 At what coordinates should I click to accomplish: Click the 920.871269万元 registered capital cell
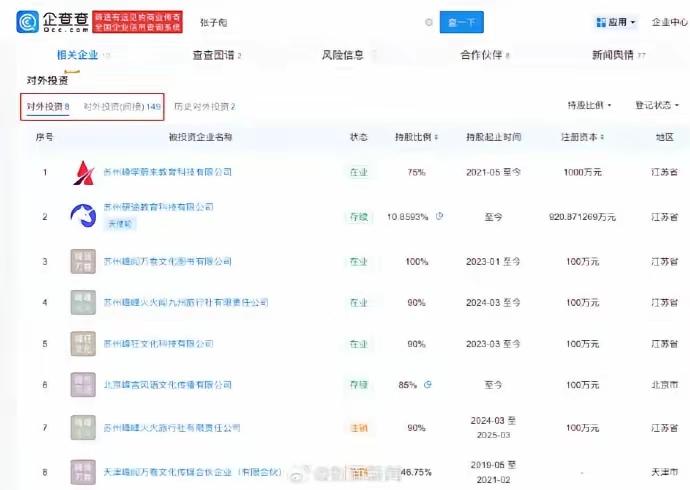pos(582,217)
